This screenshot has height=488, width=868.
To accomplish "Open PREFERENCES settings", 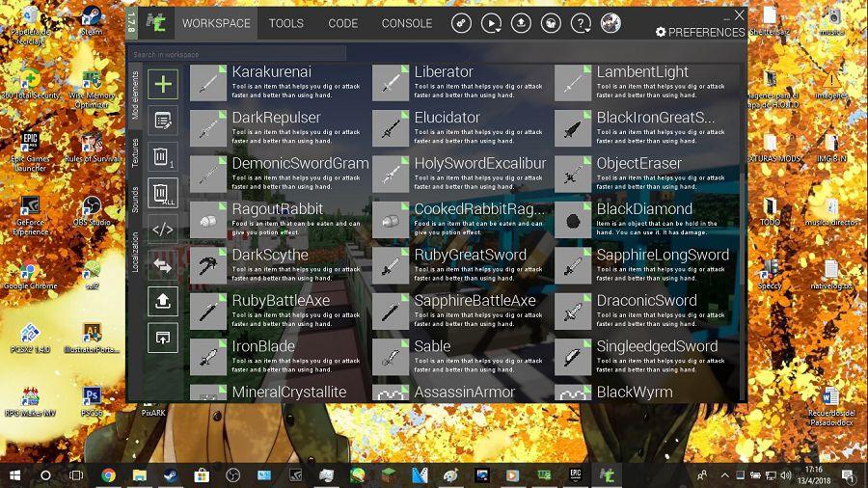I will (699, 32).
